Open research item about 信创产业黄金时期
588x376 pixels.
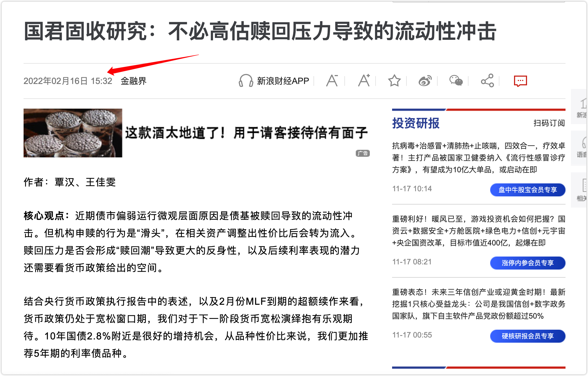(479, 304)
